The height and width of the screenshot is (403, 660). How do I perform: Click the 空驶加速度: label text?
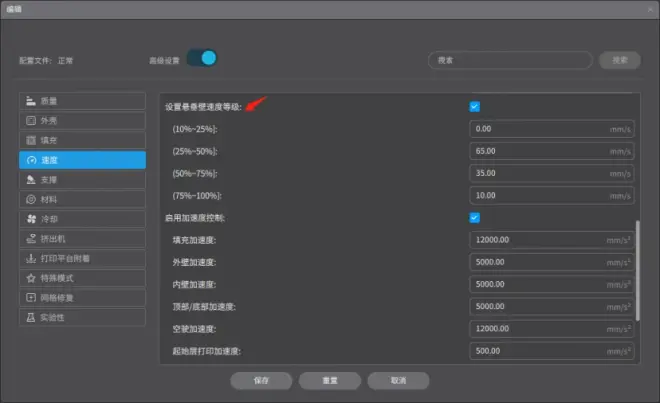click(x=194, y=329)
